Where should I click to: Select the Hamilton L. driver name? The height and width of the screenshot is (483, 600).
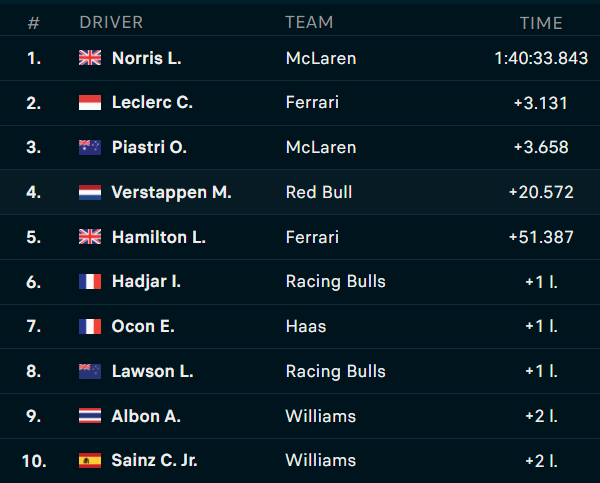pos(159,237)
